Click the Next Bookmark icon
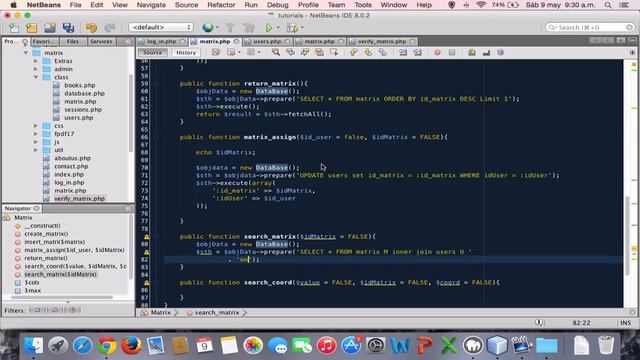The width and height of the screenshot is (640, 360). click(368, 52)
